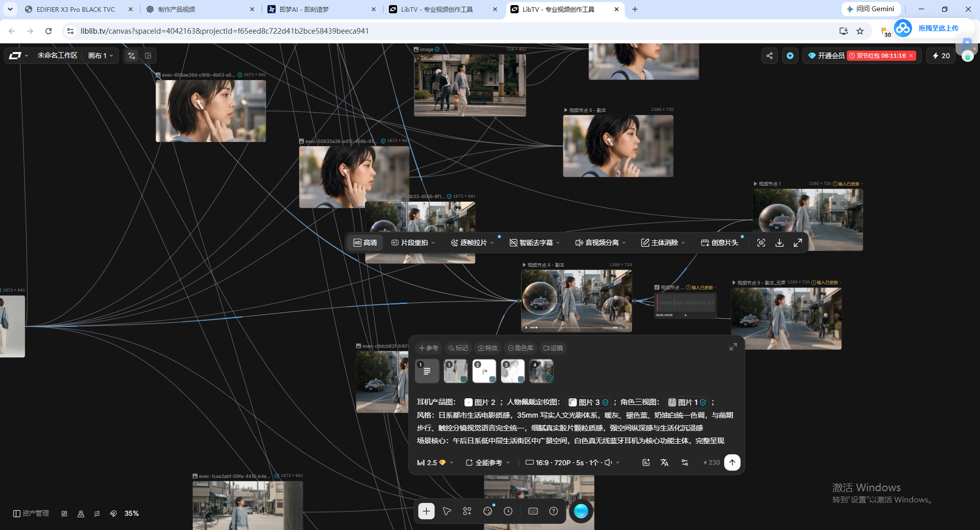Open the 智能去字幕 dropdown
980x530 pixels.
tap(534, 243)
